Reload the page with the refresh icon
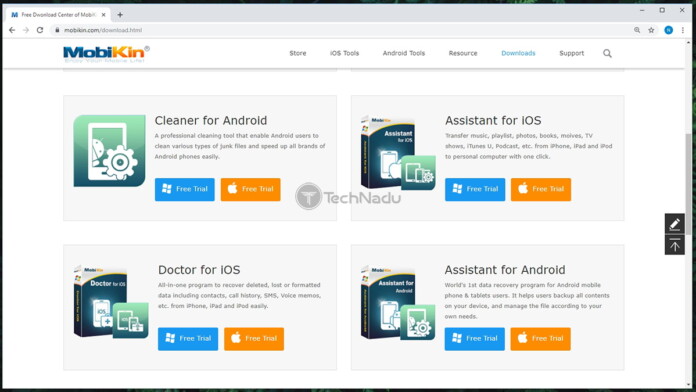Screen dimensions: 696x392 coord(40,30)
